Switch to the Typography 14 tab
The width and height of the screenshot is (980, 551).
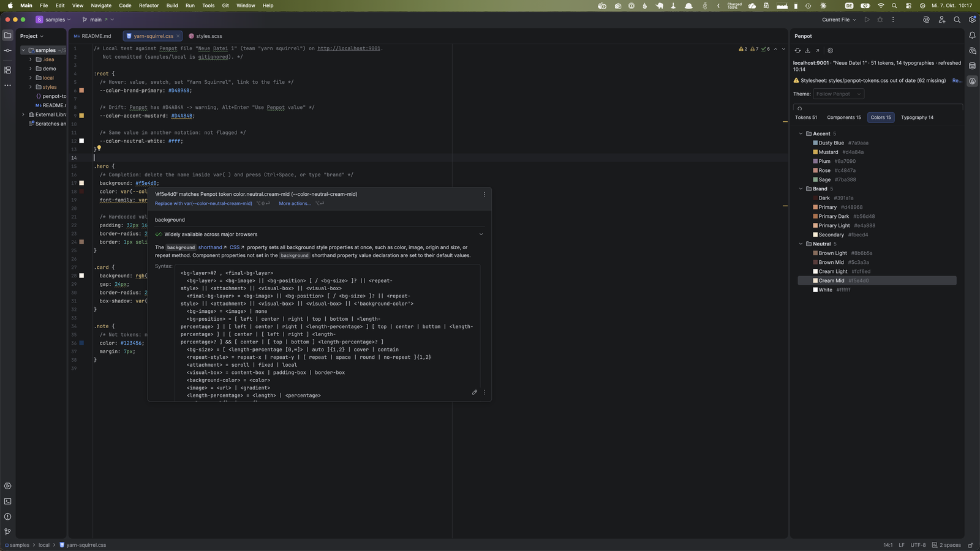(x=917, y=118)
